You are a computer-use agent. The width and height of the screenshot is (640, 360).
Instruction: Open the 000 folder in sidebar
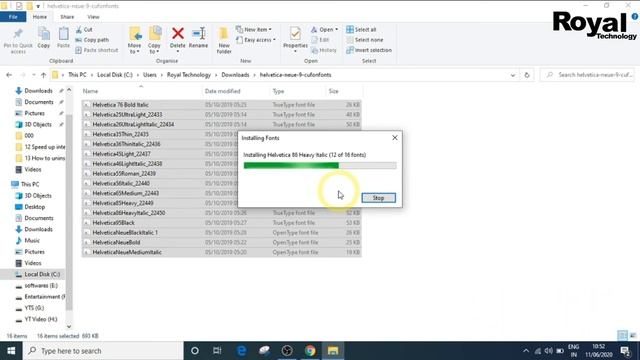tap(29, 136)
